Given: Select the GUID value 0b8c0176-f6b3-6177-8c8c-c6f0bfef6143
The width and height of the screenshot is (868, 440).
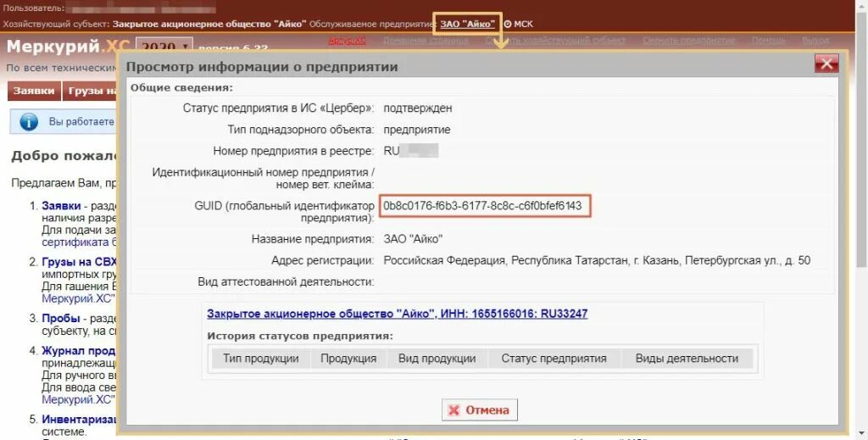Looking at the screenshot, I should (482, 206).
